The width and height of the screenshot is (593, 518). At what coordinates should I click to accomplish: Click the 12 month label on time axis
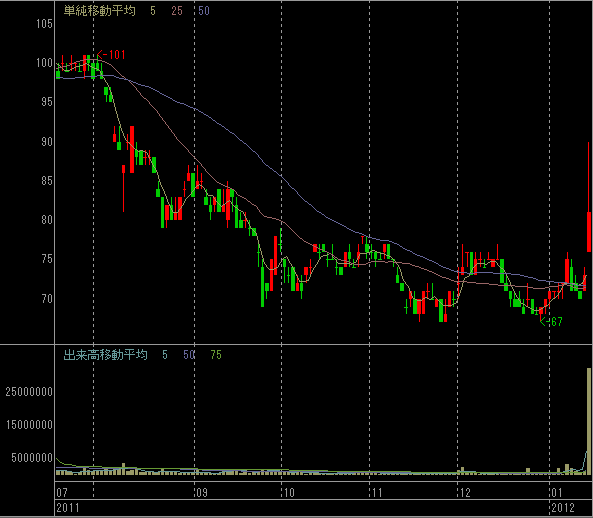tap(465, 493)
